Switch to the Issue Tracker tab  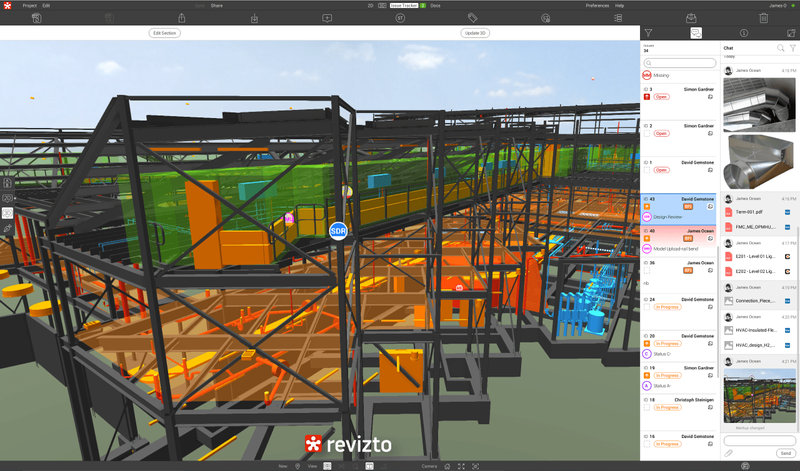[x=401, y=5]
